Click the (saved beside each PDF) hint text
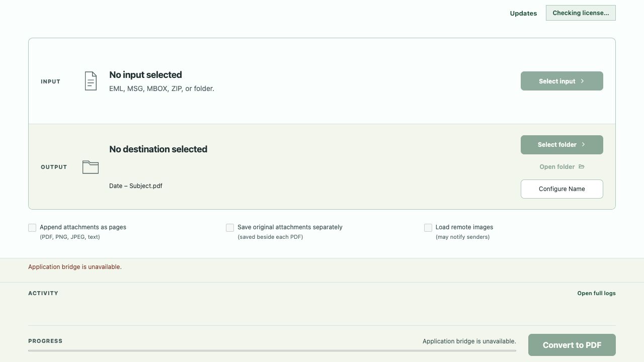The height and width of the screenshot is (362, 644). tap(270, 237)
